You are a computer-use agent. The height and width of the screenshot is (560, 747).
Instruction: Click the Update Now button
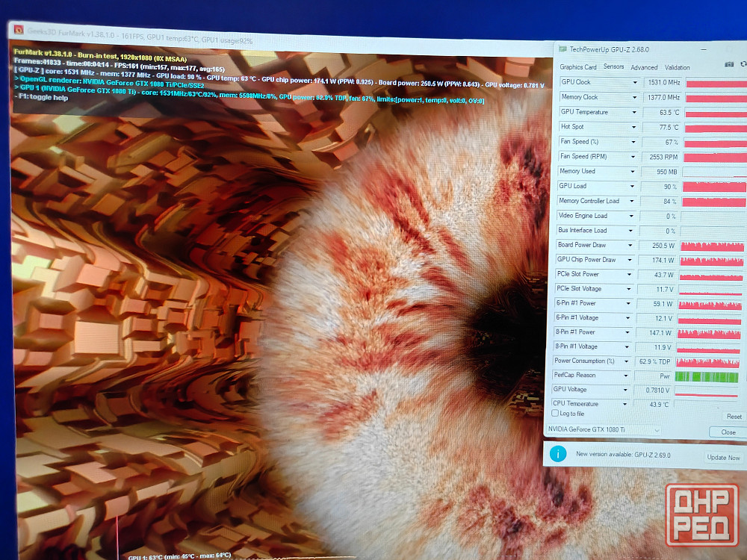pos(723,457)
